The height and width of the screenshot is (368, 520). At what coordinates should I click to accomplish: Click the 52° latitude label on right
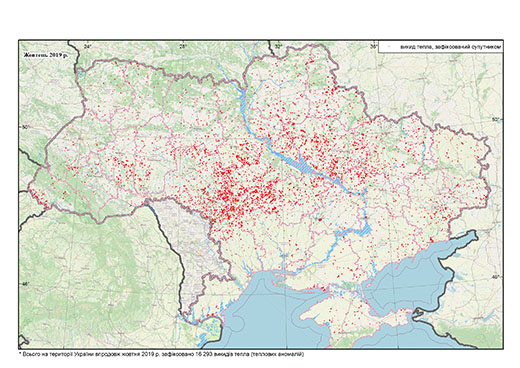click(496, 119)
